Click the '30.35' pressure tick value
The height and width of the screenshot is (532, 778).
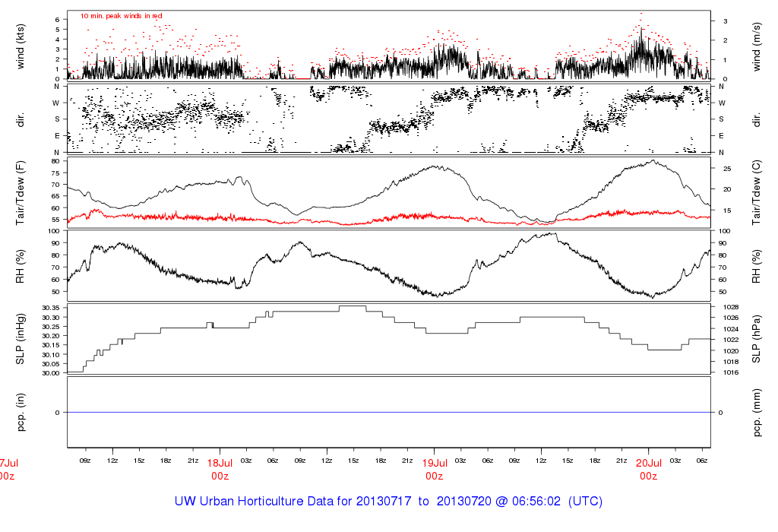click(x=51, y=309)
